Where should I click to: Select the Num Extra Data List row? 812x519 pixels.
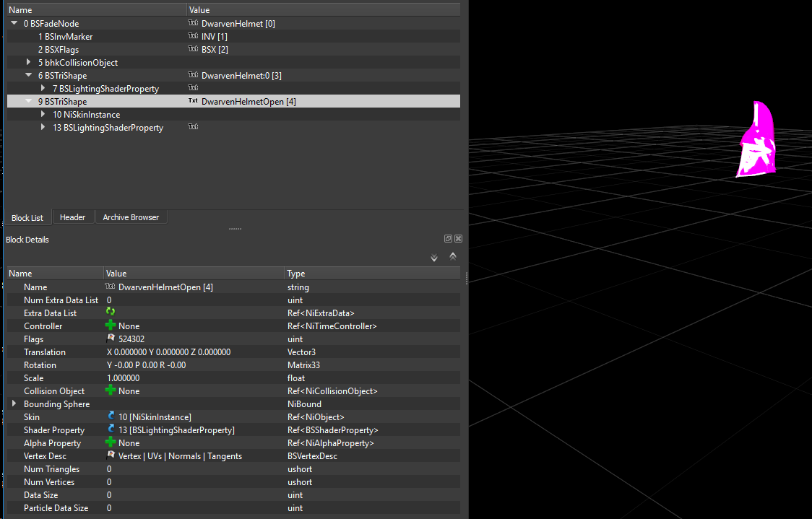click(233, 300)
